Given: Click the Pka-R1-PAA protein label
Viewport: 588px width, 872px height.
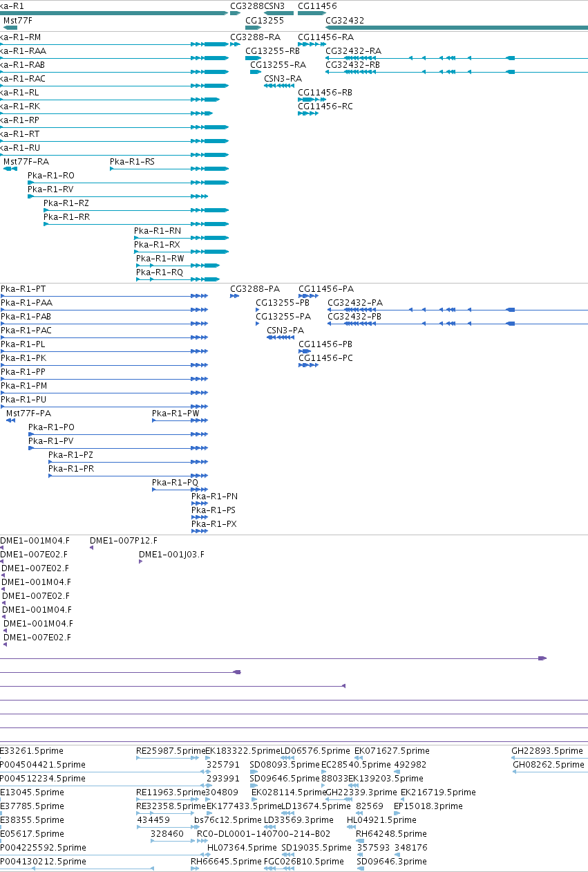Looking at the screenshot, I should (x=26, y=303).
